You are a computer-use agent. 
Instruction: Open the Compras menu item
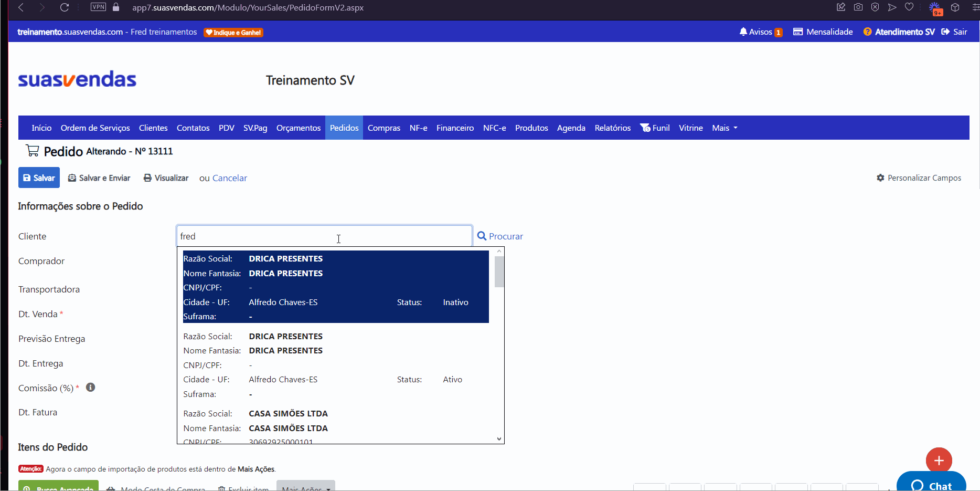tap(384, 128)
